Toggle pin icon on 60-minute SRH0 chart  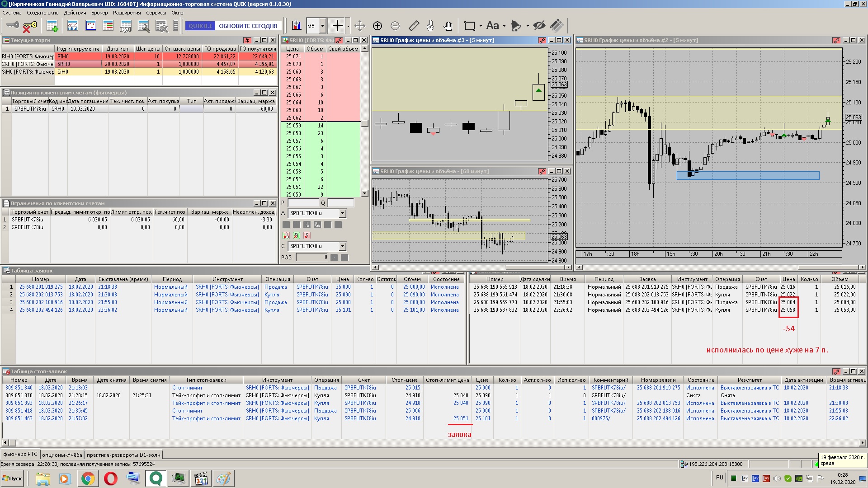pyautogui.click(x=542, y=171)
